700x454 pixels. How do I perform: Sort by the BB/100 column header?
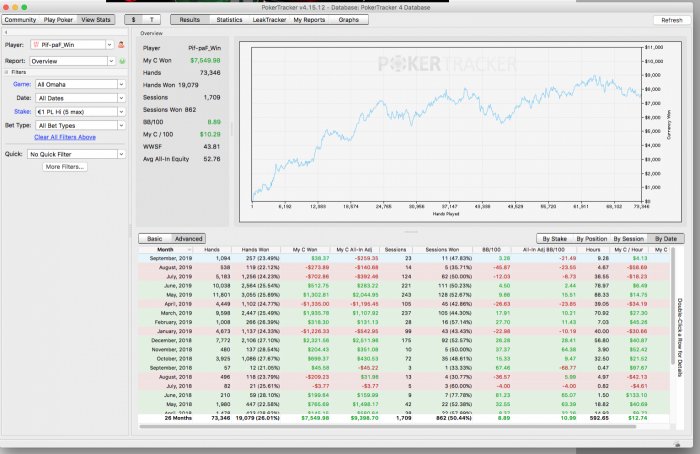pos(492,250)
